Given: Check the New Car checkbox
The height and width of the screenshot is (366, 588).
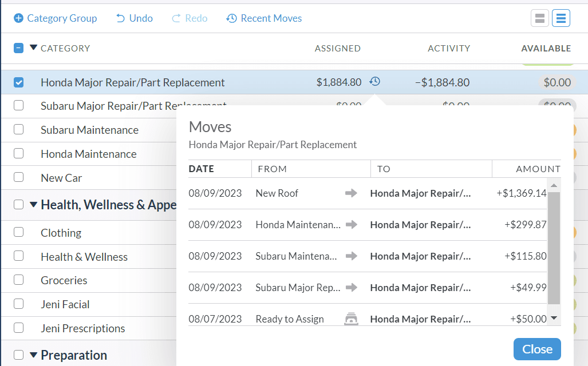Looking at the screenshot, I should 18,177.
